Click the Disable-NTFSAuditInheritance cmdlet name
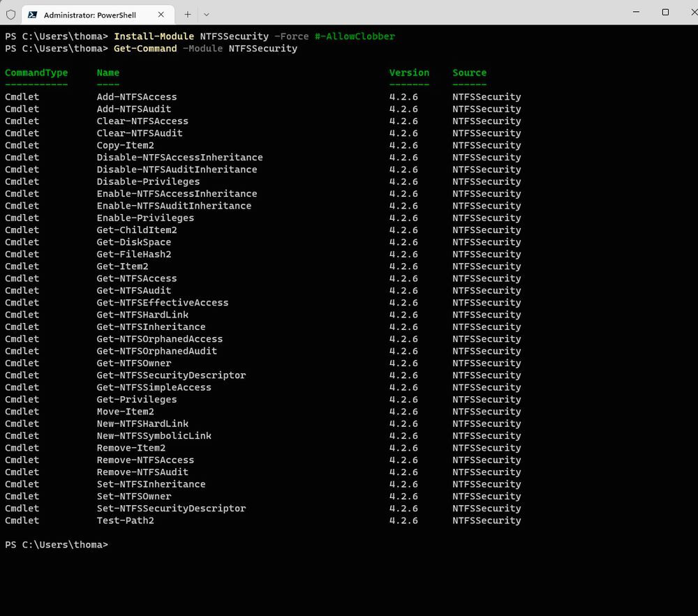 tap(177, 170)
